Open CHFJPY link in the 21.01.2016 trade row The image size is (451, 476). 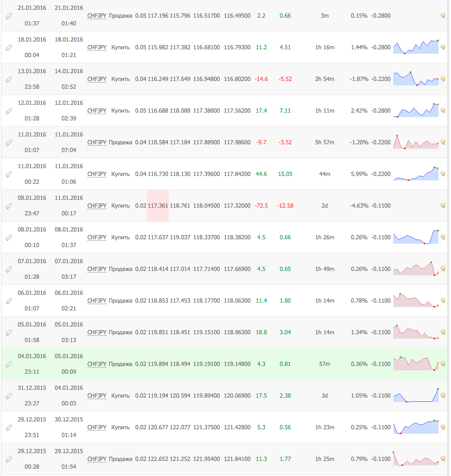pyautogui.click(x=97, y=16)
